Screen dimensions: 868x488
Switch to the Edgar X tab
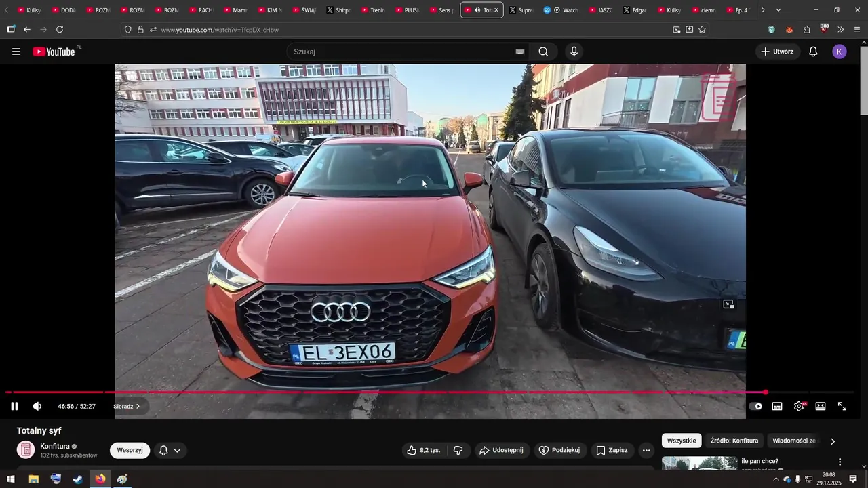pyautogui.click(x=635, y=10)
